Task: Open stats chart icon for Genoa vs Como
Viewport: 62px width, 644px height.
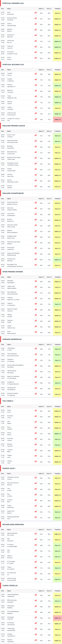Action: pyautogui.click(x=35, y=411)
